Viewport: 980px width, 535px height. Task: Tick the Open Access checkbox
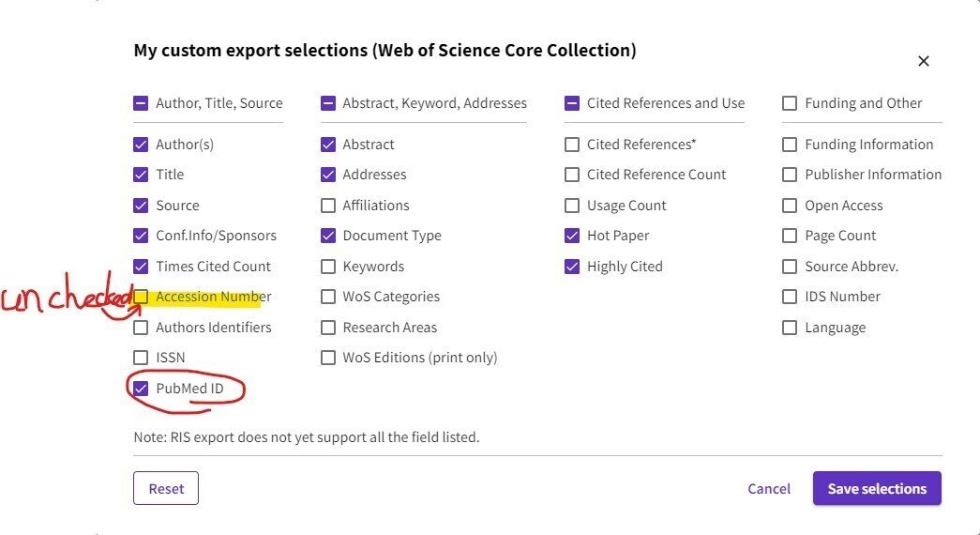pos(790,206)
